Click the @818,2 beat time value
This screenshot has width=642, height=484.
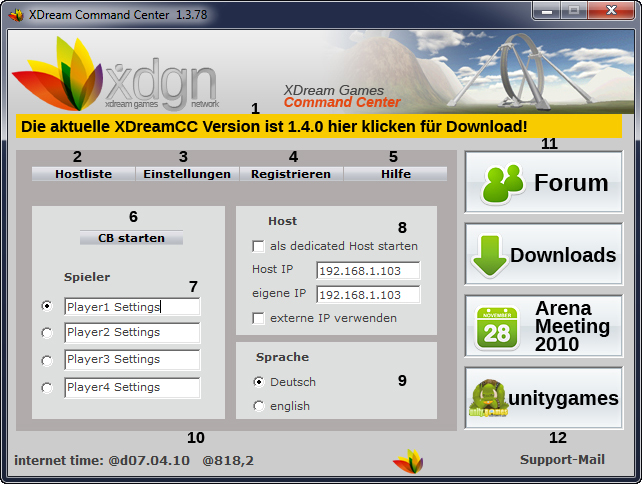coord(228,461)
